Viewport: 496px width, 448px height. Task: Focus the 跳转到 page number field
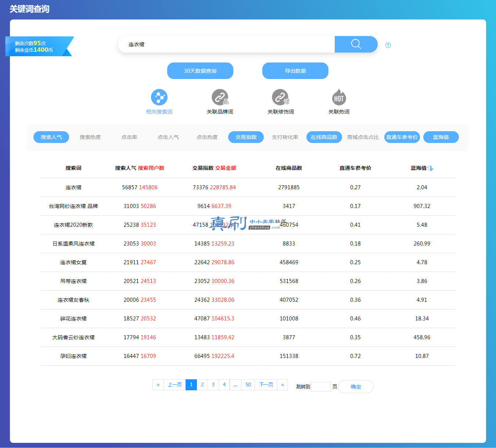pos(321,387)
